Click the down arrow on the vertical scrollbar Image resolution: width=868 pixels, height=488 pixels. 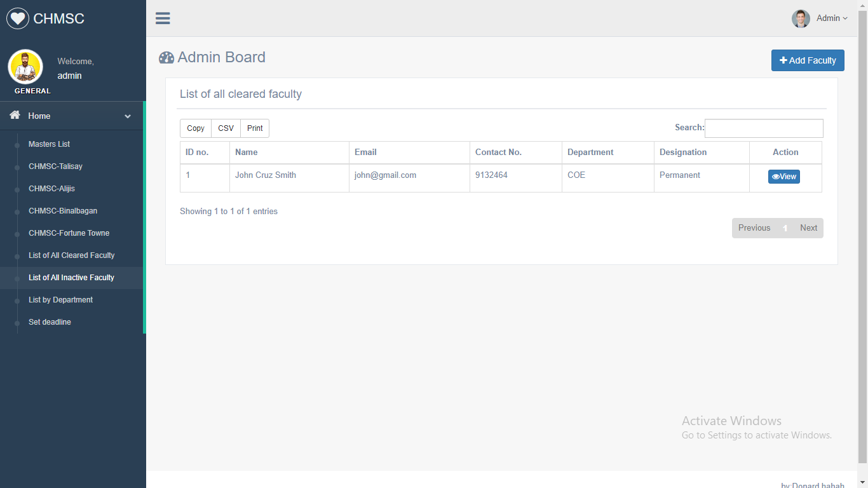[x=864, y=483]
